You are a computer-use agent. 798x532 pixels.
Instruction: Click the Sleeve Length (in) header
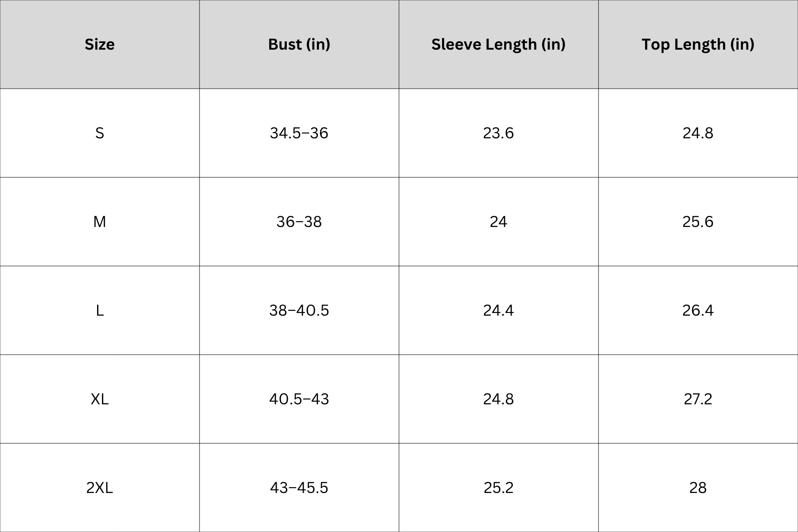point(499,44)
